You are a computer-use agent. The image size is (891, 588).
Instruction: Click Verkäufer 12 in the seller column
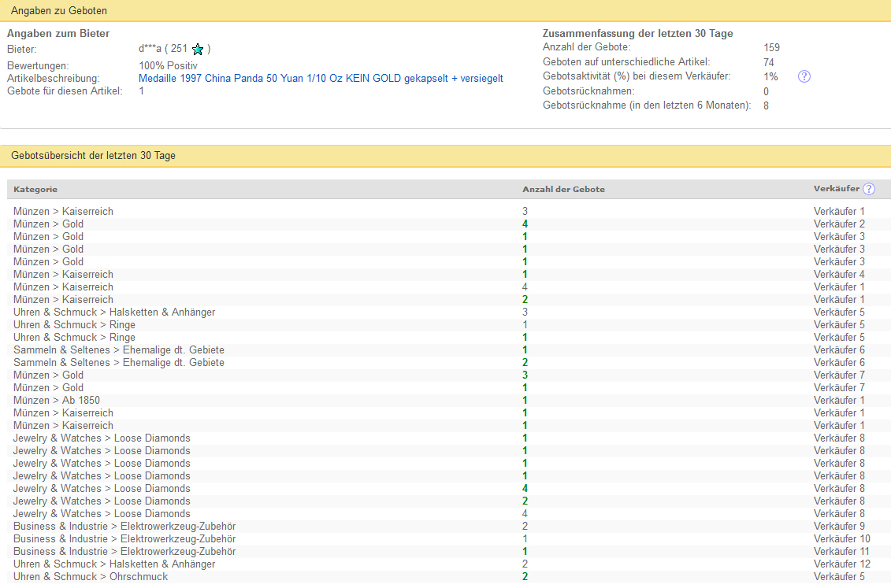tap(841, 564)
